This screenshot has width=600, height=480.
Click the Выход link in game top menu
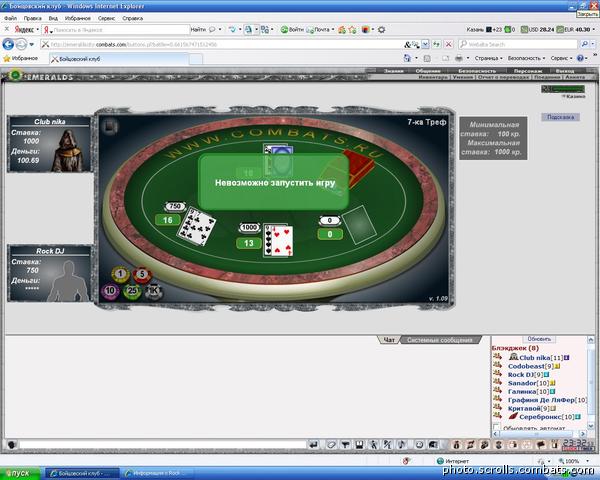565,71
